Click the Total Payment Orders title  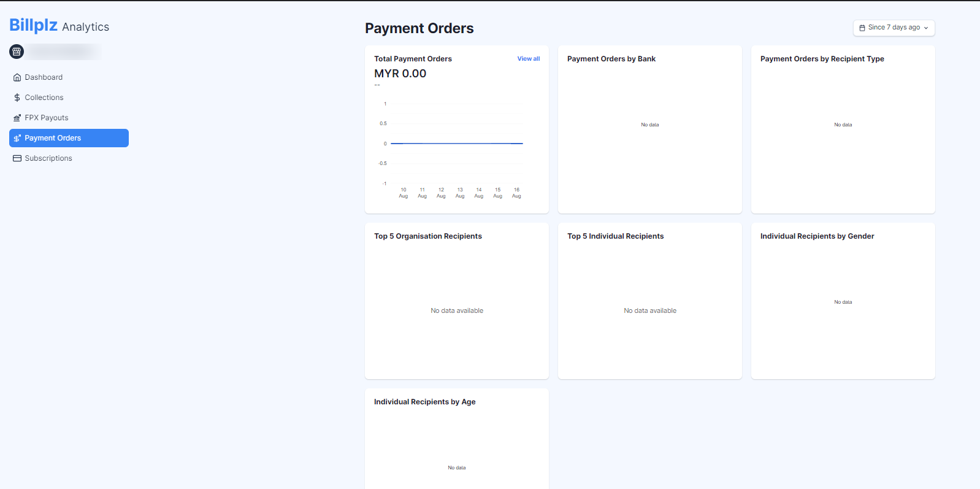click(413, 59)
